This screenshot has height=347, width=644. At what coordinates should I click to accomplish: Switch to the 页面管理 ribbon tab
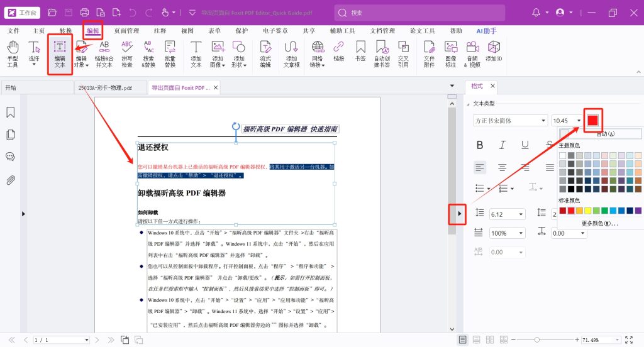pos(126,31)
